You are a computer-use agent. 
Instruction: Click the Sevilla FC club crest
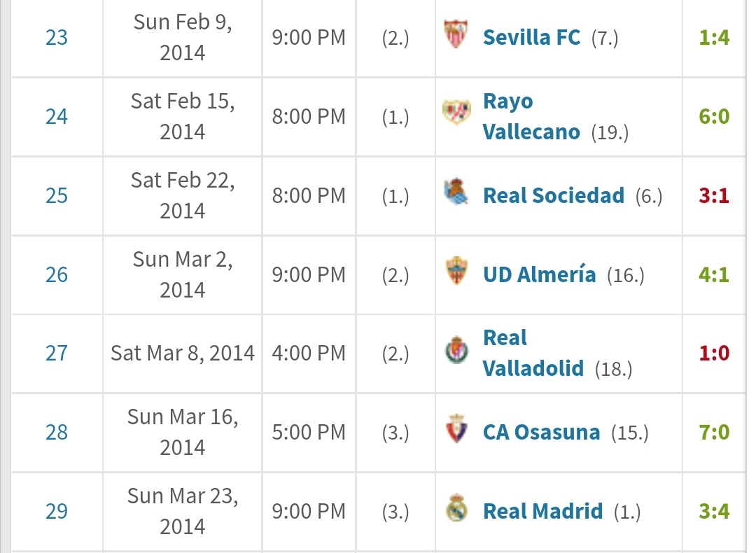(456, 35)
